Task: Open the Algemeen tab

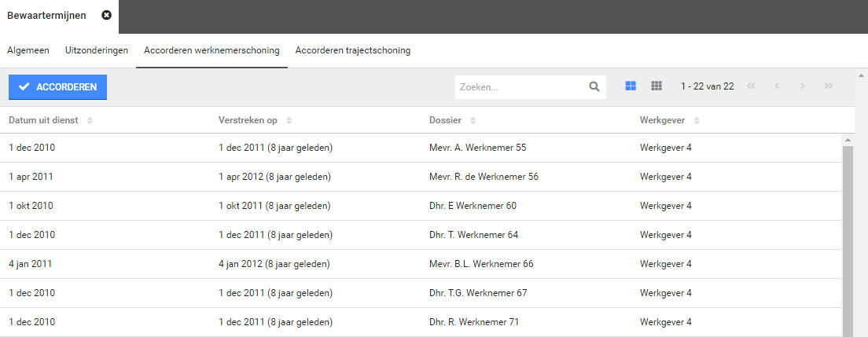Action: [x=28, y=50]
